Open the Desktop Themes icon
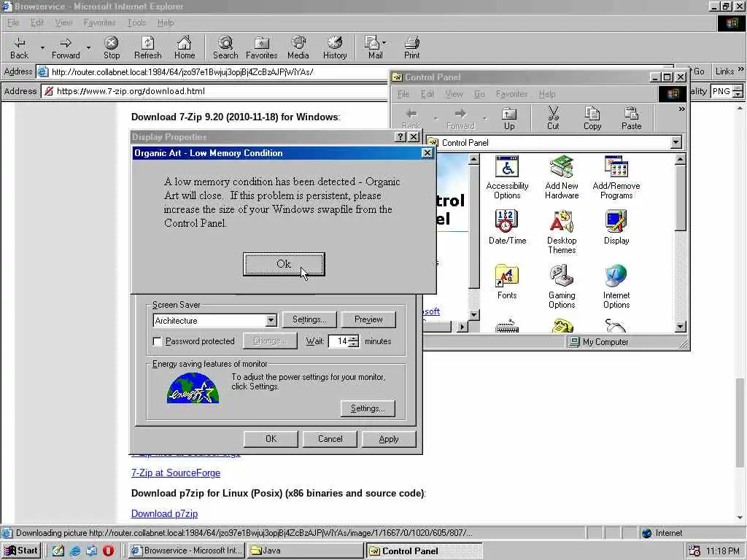This screenshot has width=747, height=560. click(562, 232)
